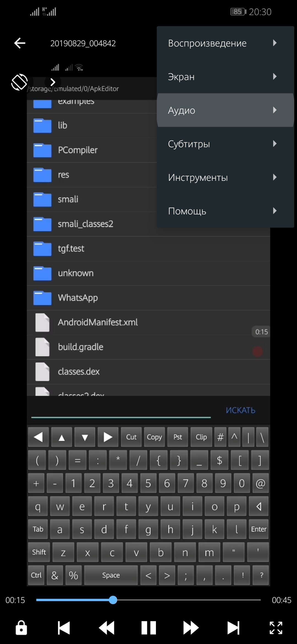This screenshot has width=297, height=644.
Task: Skip to the previous video
Action: [x=64, y=628]
